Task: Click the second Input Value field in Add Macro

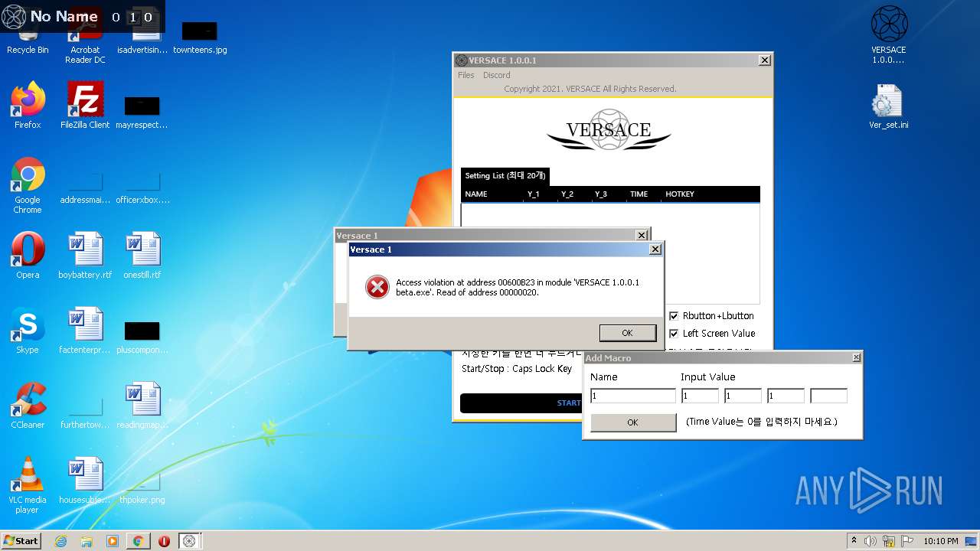Action: pos(743,396)
